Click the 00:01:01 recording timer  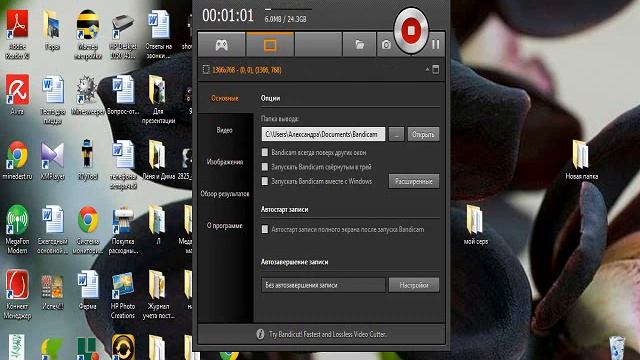pos(228,16)
